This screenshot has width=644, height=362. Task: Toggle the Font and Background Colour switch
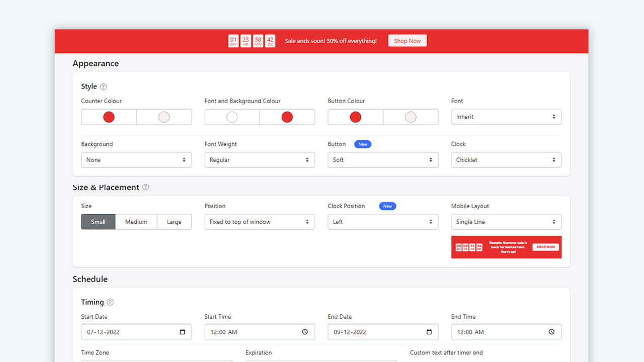(x=260, y=117)
